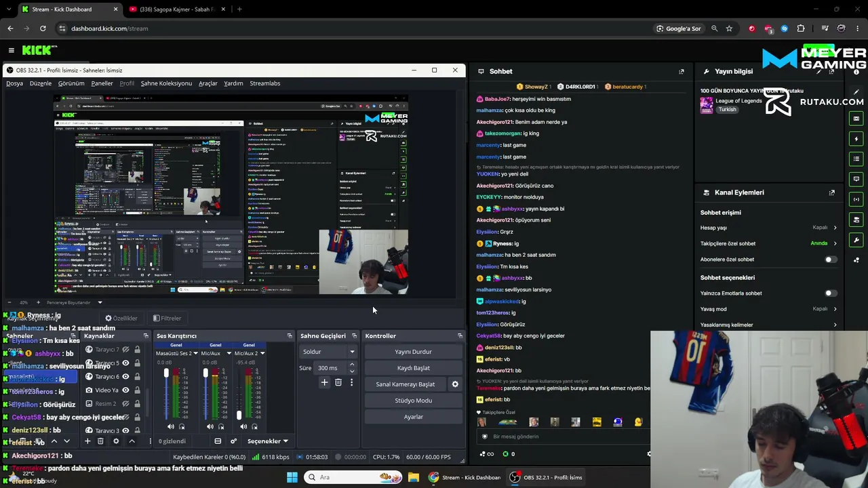868x488 pixels.
Task: Toggle visibility of Tarayıcı 5 source
Action: (125, 363)
